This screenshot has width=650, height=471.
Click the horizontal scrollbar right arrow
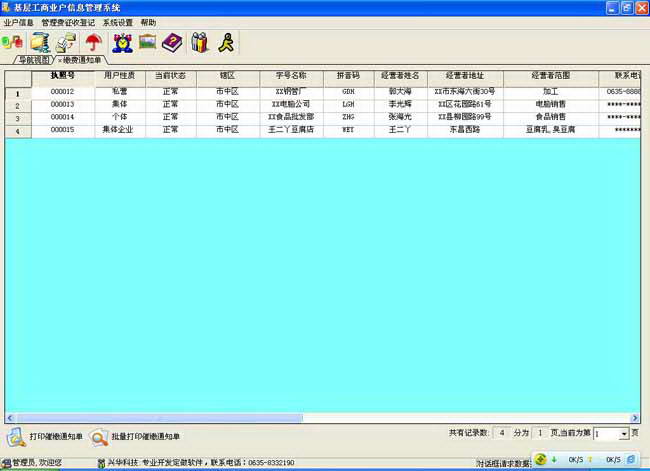click(635, 418)
